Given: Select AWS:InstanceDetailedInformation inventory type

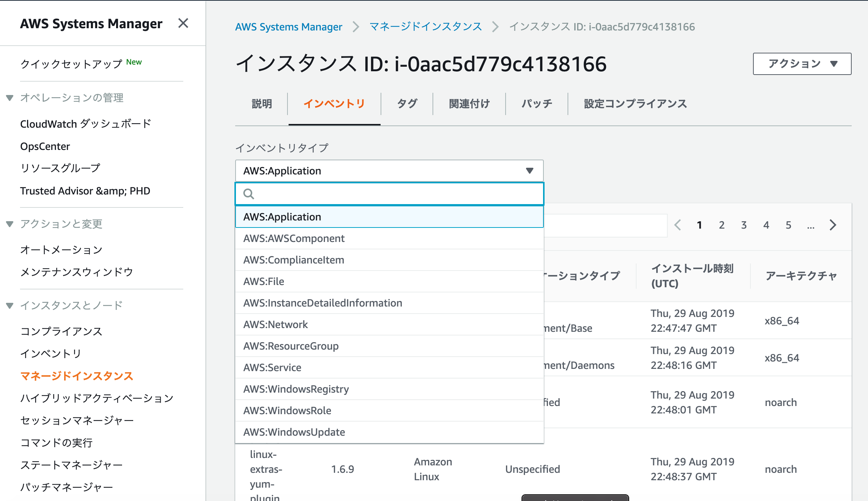Looking at the screenshot, I should pyautogui.click(x=389, y=303).
